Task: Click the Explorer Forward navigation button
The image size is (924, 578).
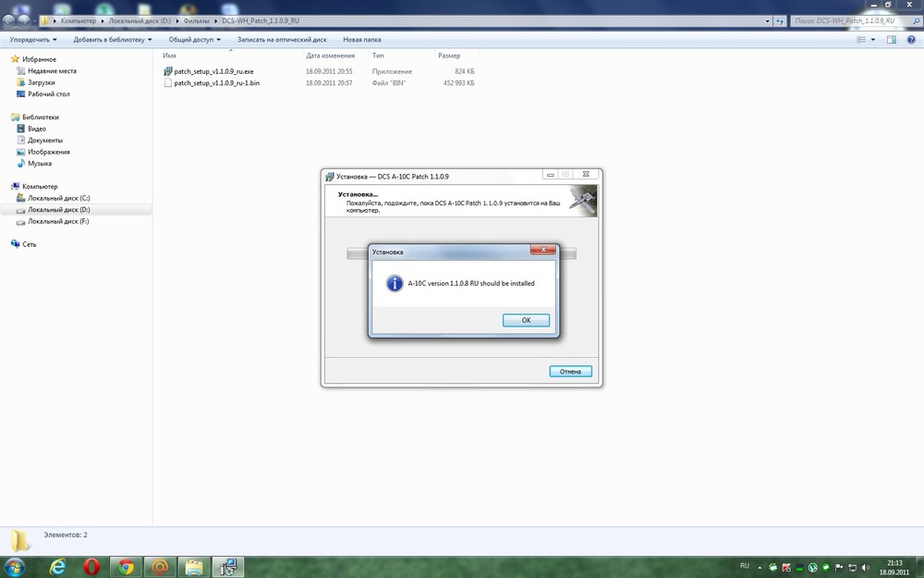Action: [24, 20]
